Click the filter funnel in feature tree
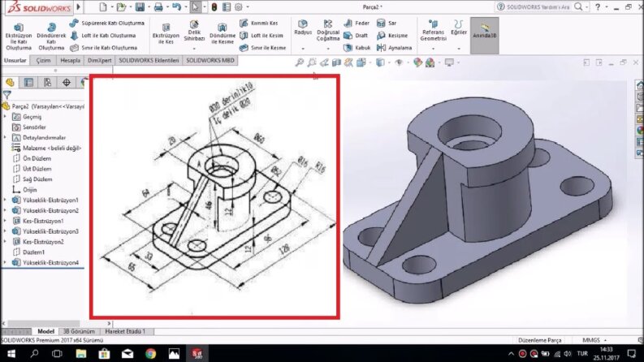The width and height of the screenshot is (644, 362). [7, 95]
